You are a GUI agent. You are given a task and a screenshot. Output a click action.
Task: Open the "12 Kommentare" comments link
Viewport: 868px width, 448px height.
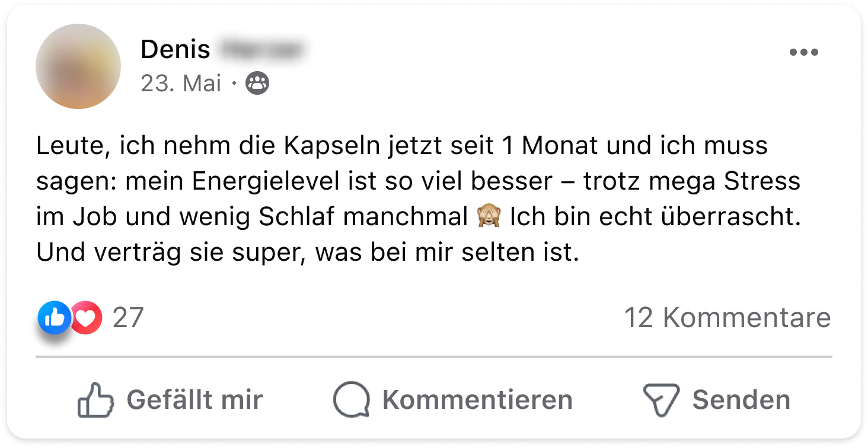point(727,318)
